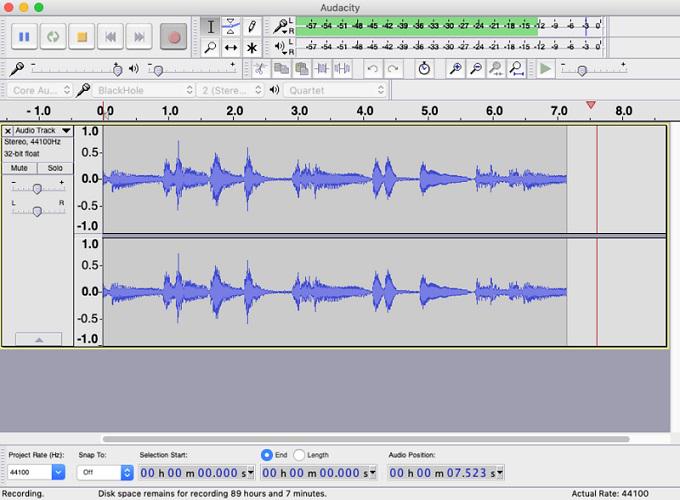The height and width of the screenshot is (500, 680).
Task: Click the Copy icon
Action: [281, 69]
